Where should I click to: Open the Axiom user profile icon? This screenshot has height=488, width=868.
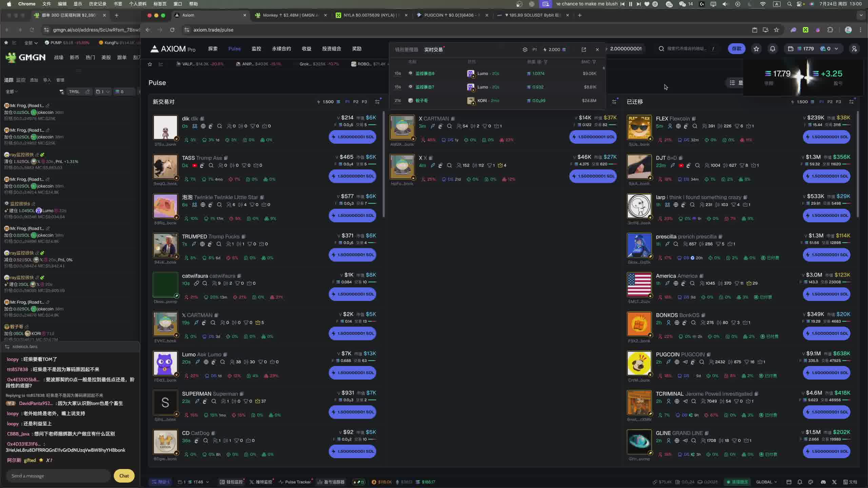click(854, 49)
